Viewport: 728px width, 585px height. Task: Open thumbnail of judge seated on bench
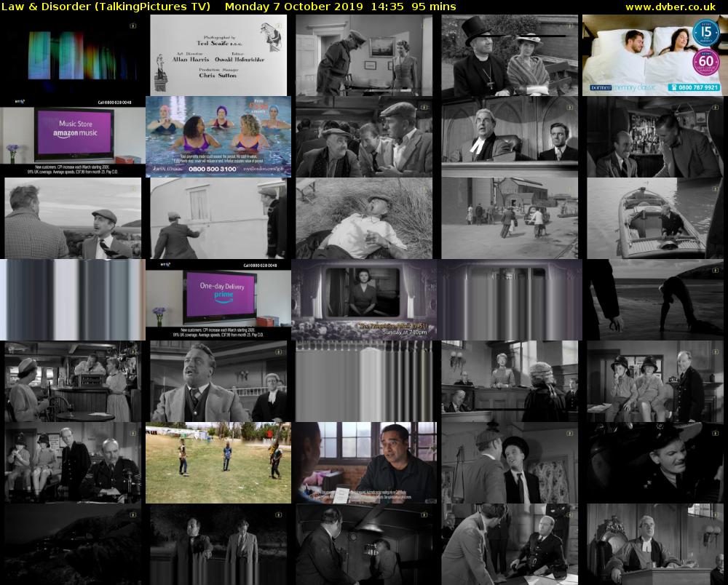(x=655, y=544)
